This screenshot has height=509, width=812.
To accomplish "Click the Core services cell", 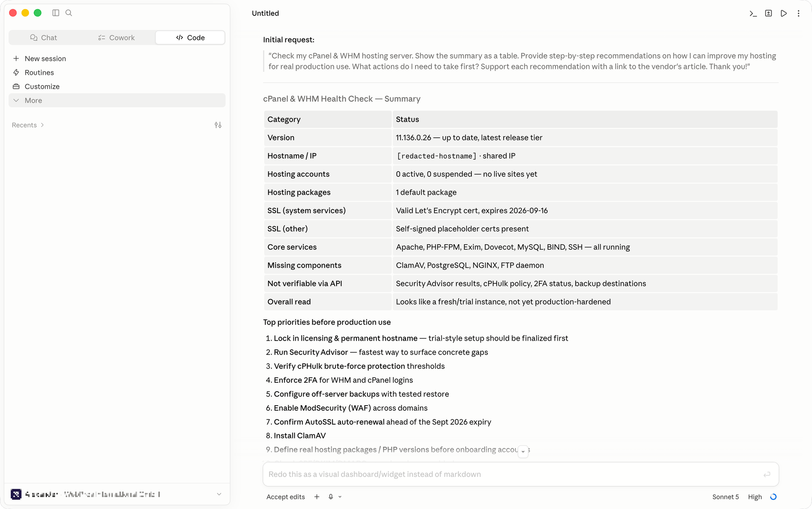I will (327, 247).
